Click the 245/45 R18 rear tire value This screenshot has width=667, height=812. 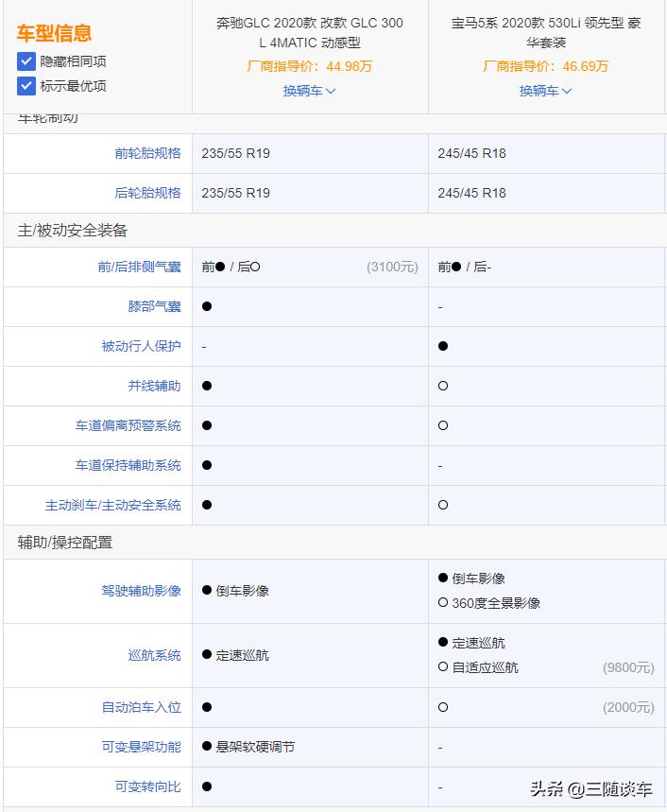click(x=471, y=193)
